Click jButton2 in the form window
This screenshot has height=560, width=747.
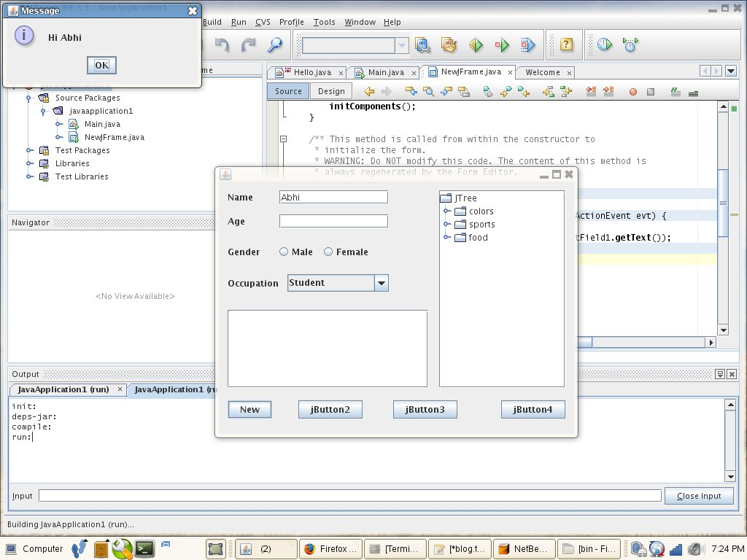tap(330, 410)
